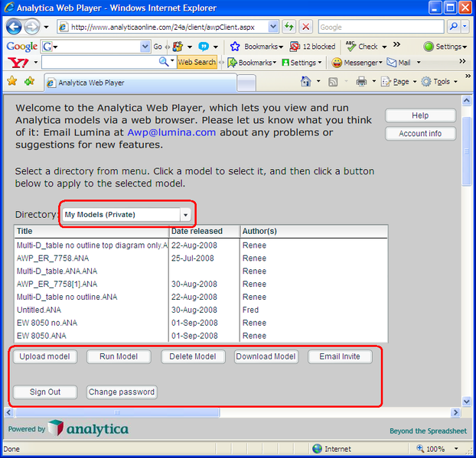Click the Google toolbar logo
476x458 pixels.
click(21, 47)
